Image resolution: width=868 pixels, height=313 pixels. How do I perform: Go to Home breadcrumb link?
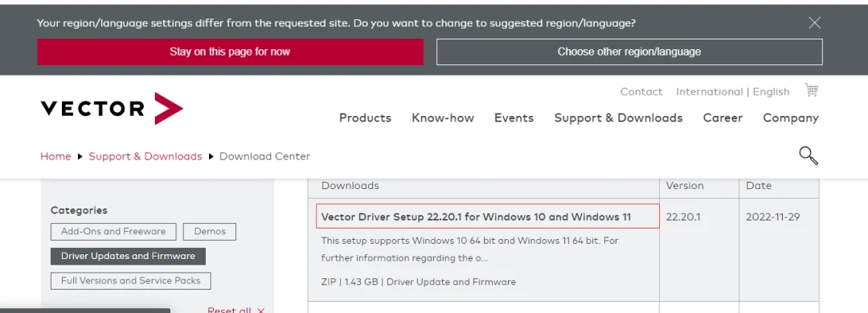pos(55,156)
